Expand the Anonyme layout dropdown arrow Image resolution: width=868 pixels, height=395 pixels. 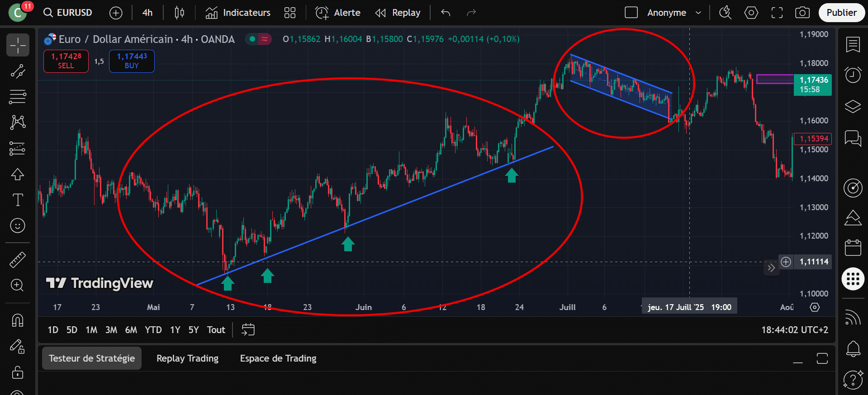pyautogui.click(x=698, y=13)
